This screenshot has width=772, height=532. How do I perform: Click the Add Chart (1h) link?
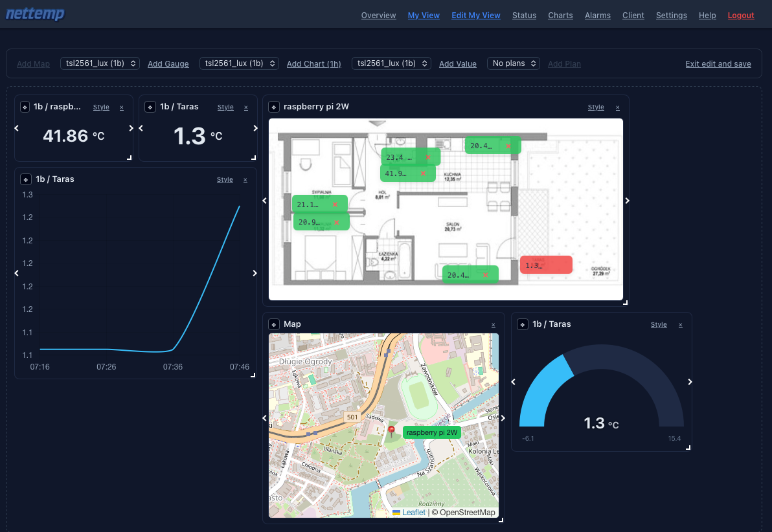[314, 64]
